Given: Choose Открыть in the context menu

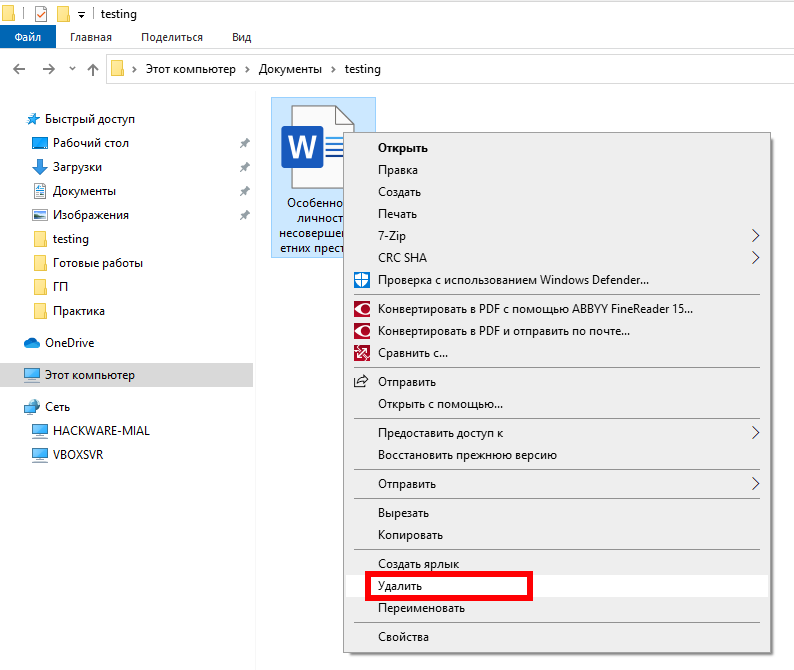Looking at the screenshot, I should click(557, 148).
